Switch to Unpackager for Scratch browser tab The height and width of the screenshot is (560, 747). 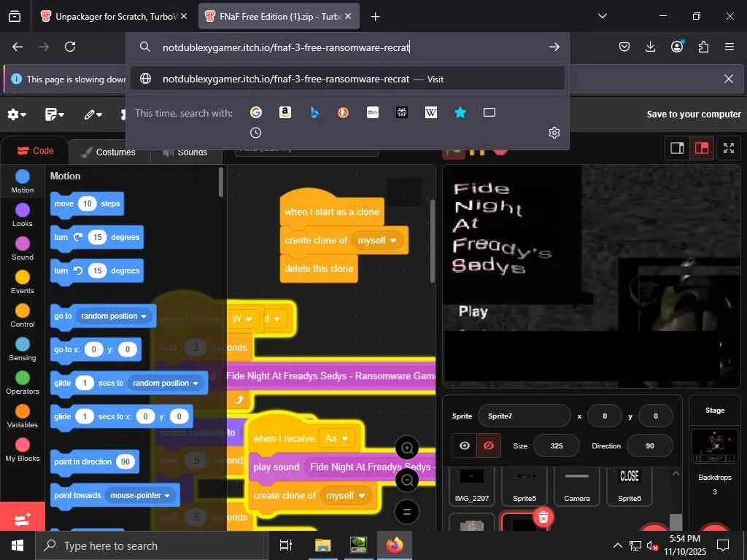point(114,17)
